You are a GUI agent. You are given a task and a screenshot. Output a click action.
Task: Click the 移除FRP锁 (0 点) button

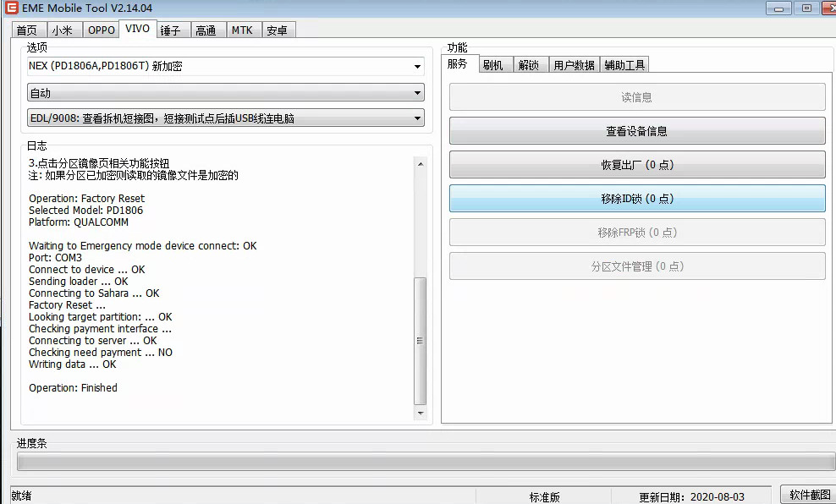tap(637, 233)
